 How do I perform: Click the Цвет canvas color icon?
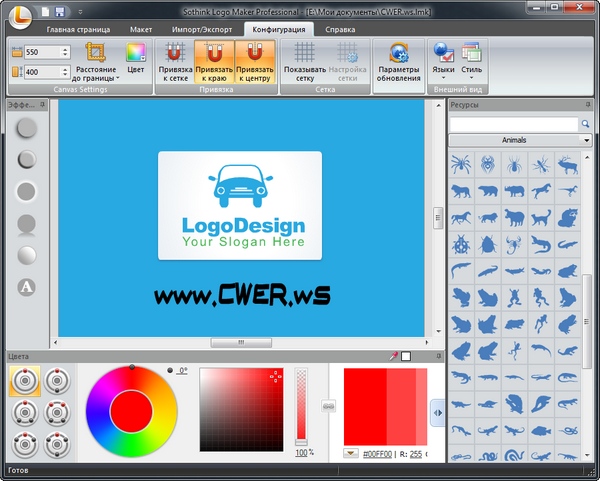[x=135, y=54]
